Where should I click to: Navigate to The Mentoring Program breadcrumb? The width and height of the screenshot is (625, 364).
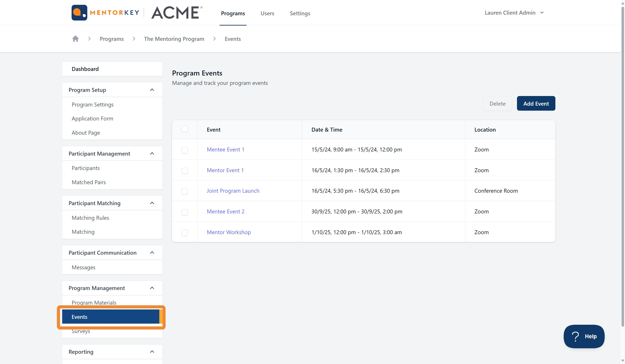click(x=174, y=39)
